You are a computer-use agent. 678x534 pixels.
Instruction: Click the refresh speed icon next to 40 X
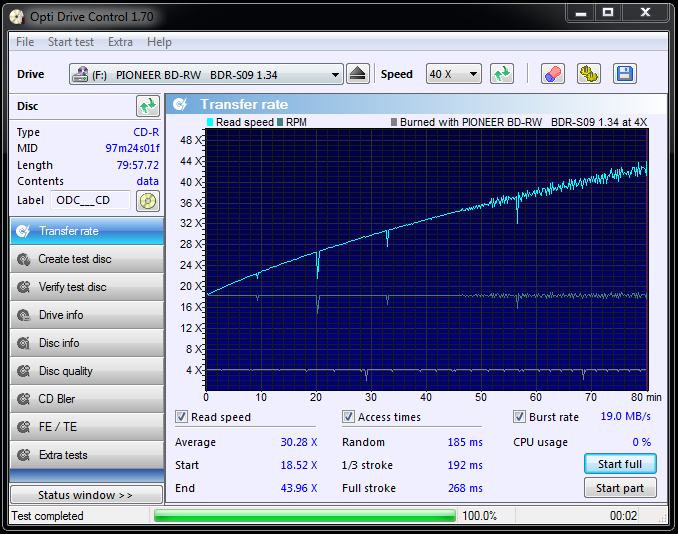pyautogui.click(x=502, y=74)
